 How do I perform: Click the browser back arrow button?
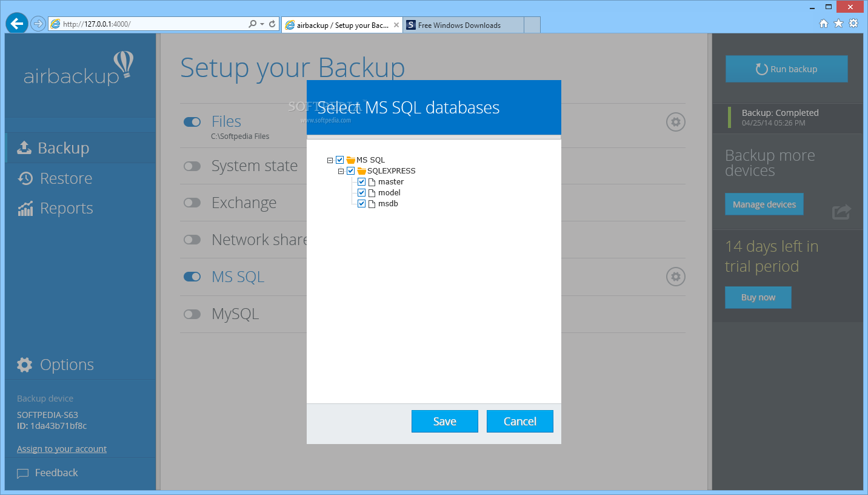(x=17, y=24)
